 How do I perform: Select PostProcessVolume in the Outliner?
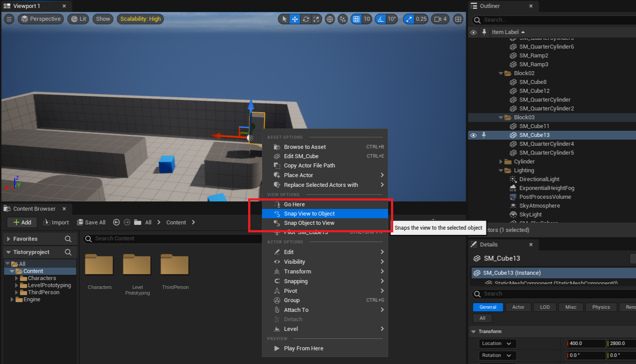(545, 197)
